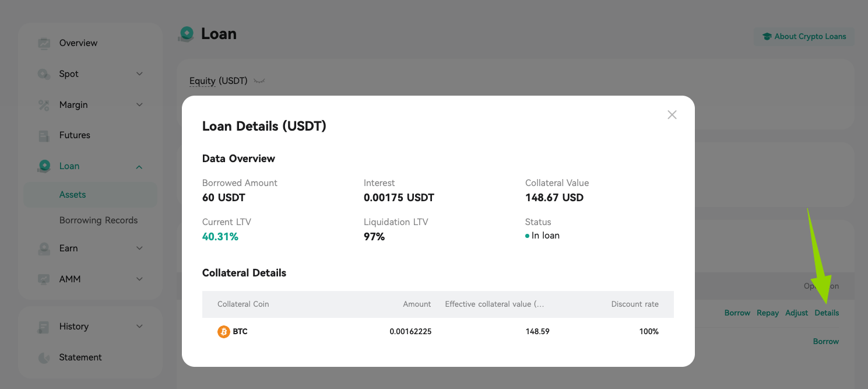
Task: Click the 97% liquidation LTV value
Action: tap(374, 237)
